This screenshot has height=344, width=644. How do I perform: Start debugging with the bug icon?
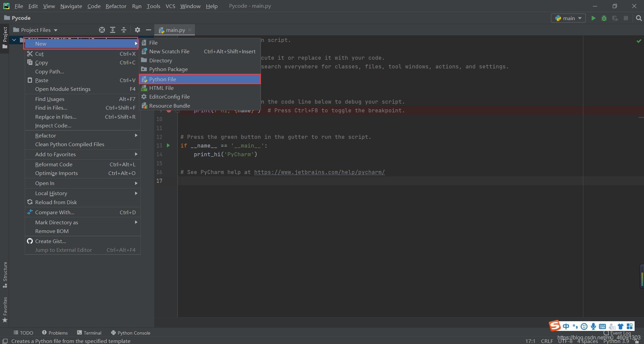tap(604, 18)
